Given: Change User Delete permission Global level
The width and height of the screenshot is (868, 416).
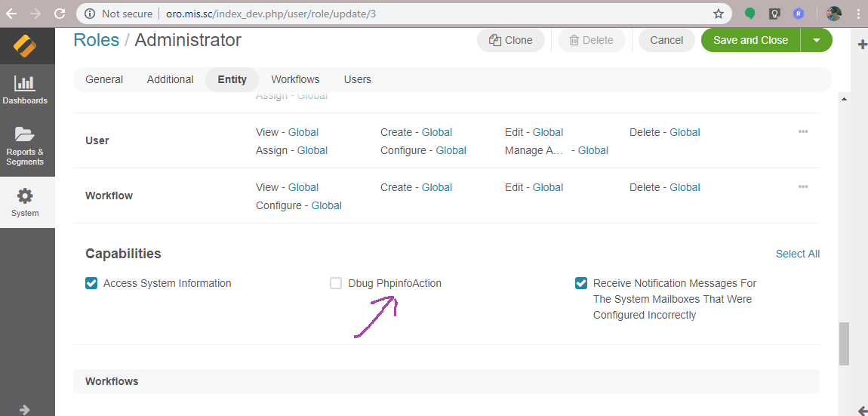Looking at the screenshot, I should tap(685, 132).
